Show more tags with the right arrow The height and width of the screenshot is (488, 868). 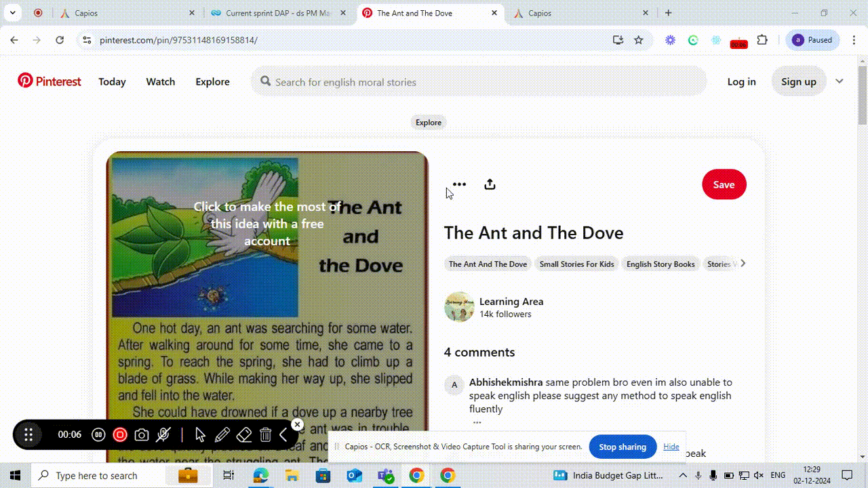click(x=743, y=264)
